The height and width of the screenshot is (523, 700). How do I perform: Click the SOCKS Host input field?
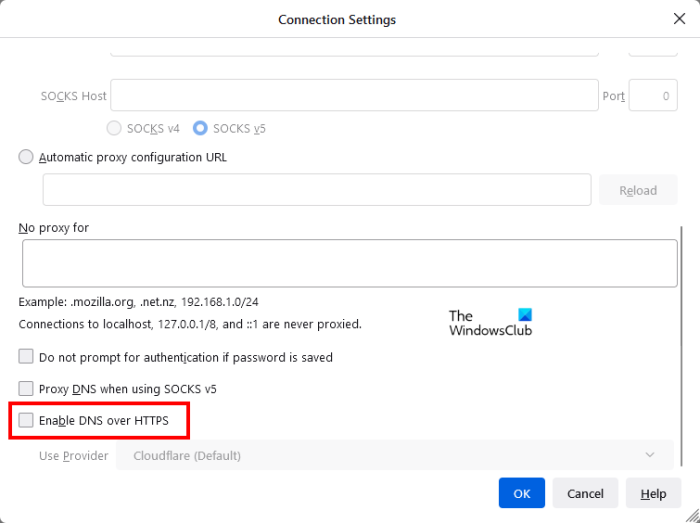[x=354, y=96]
